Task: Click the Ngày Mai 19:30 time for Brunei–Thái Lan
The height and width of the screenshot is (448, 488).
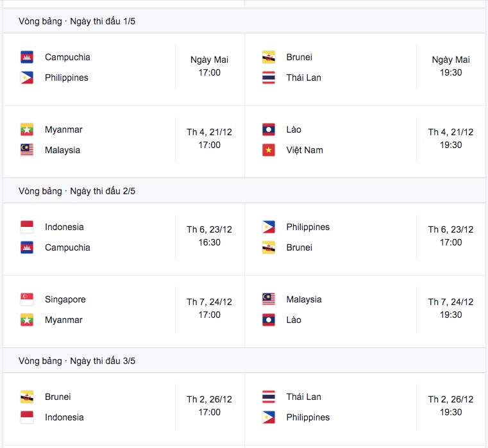Action: [x=451, y=66]
